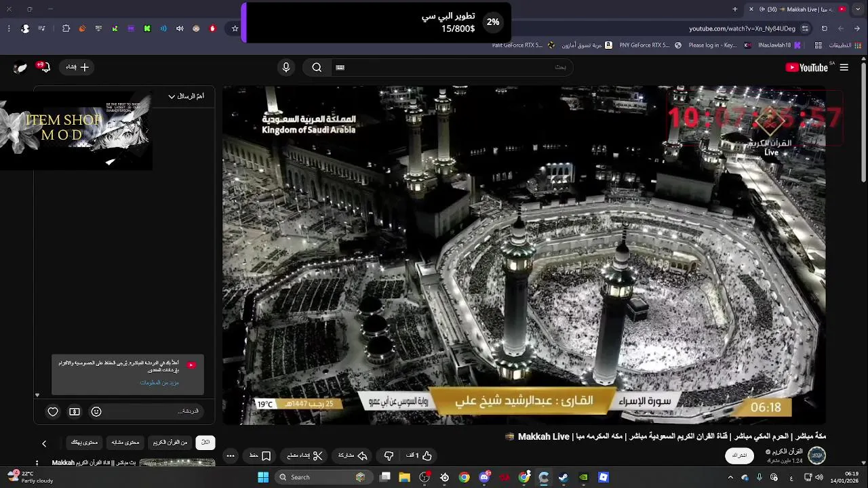Start a voice search with the microphone
The height and width of the screenshot is (488, 868).
286,67
